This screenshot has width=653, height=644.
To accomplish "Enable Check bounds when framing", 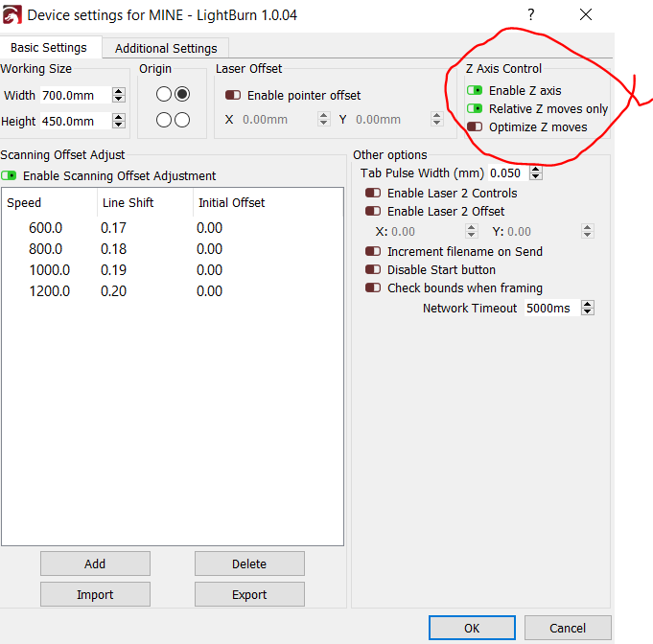I will [x=373, y=287].
